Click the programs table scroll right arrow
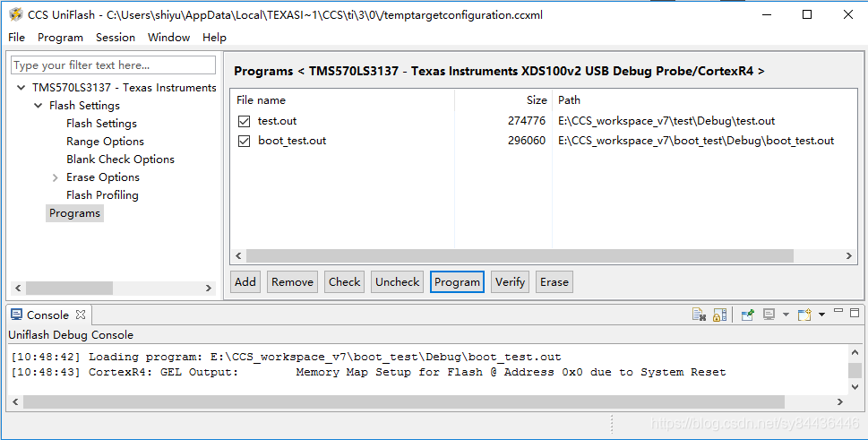The width and height of the screenshot is (868, 440). (x=848, y=255)
